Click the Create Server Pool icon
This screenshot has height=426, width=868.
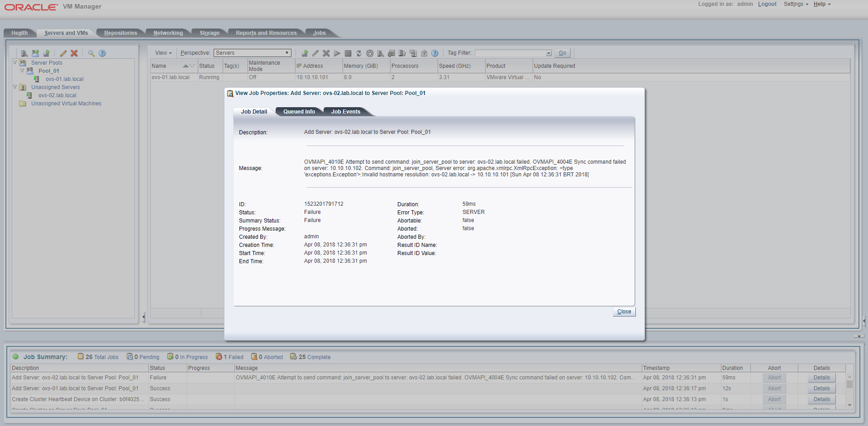pyautogui.click(x=35, y=53)
